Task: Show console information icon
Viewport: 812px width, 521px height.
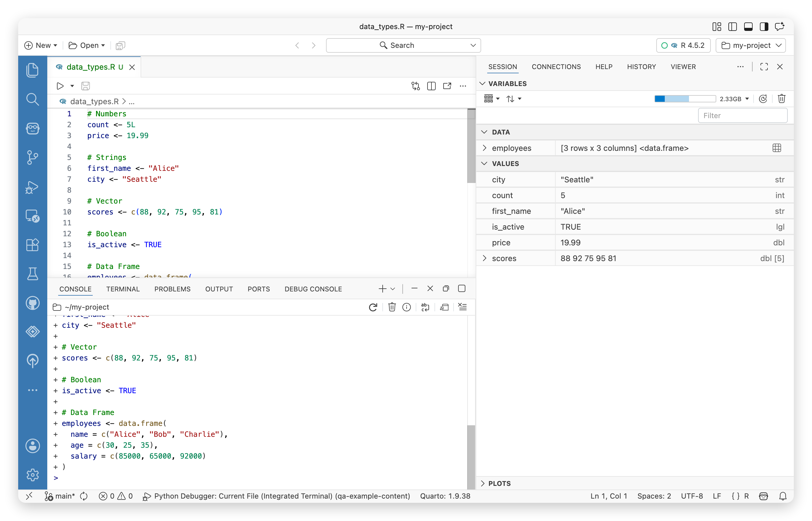Action: click(x=406, y=307)
